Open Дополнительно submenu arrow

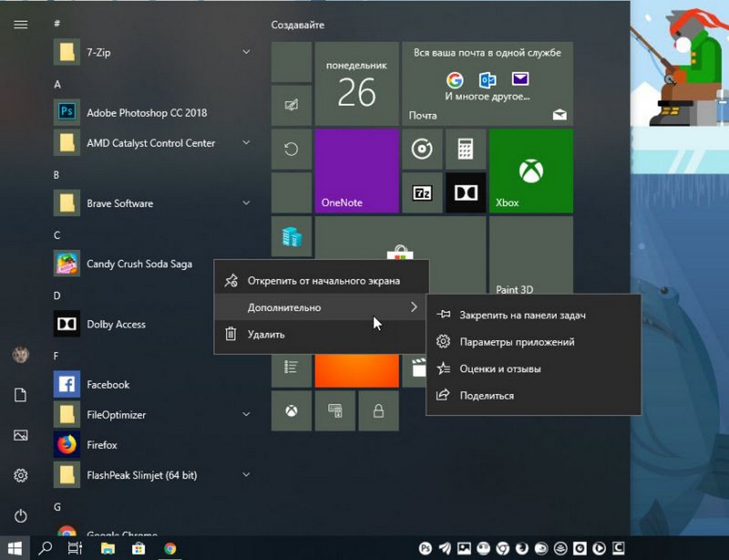coord(414,307)
